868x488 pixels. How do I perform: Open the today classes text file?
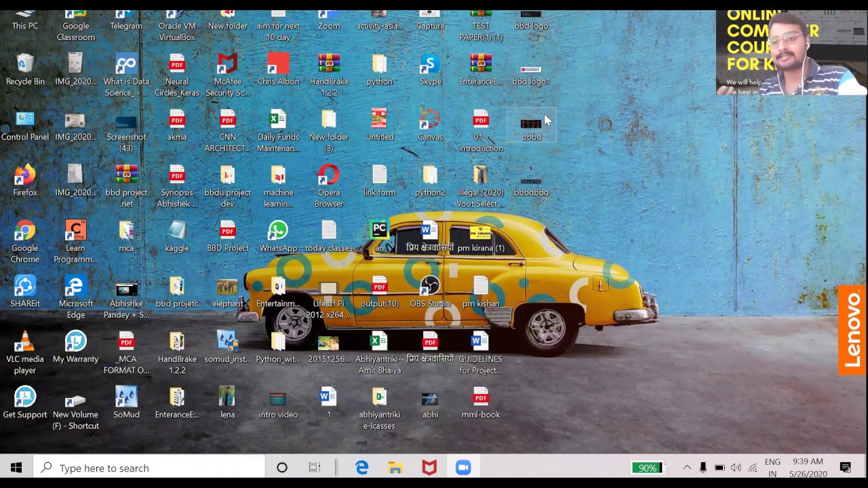pyautogui.click(x=329, y=237)
